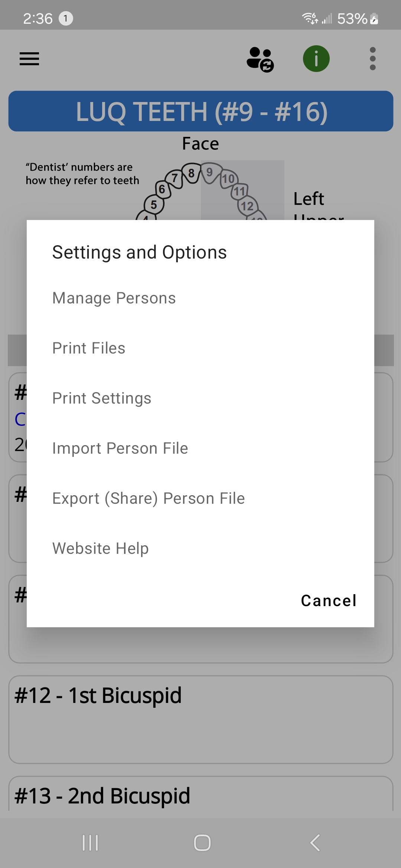Tap Android recent apps button
Viewport: 401px width, 868px height.
pos(90,843)
